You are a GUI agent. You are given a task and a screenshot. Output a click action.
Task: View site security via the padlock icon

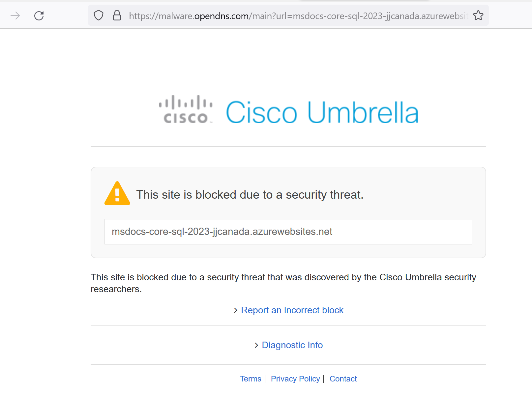(117, 15)
